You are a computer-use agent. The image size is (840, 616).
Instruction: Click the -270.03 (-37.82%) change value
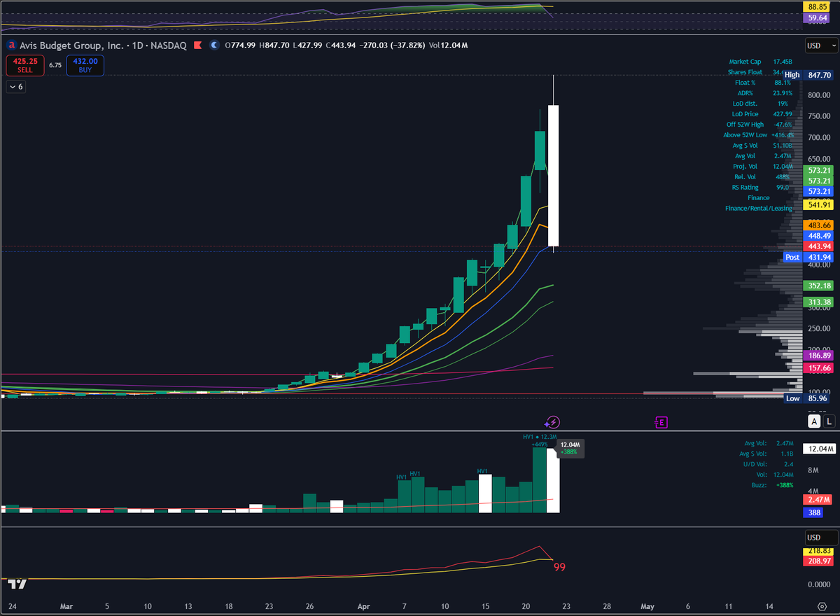click(x=393, y=45)
